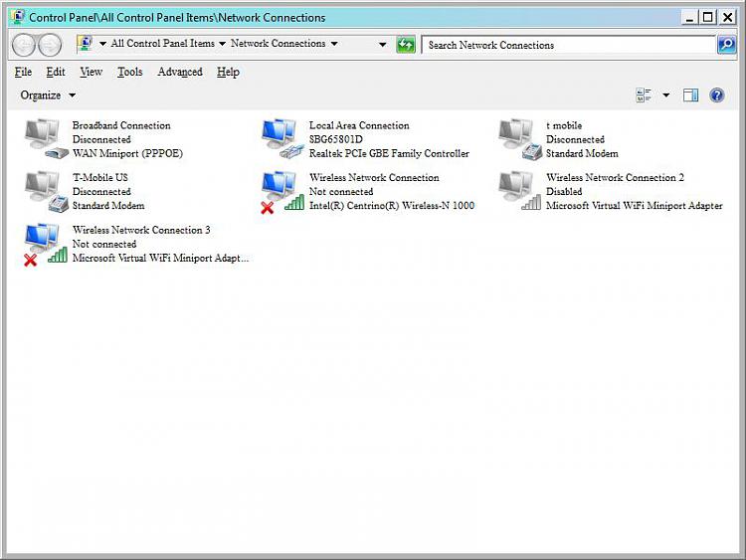Click 'WAN Miniport (PPPOE)' device text
Screen dimensions: 746x560
click(127, 153)
